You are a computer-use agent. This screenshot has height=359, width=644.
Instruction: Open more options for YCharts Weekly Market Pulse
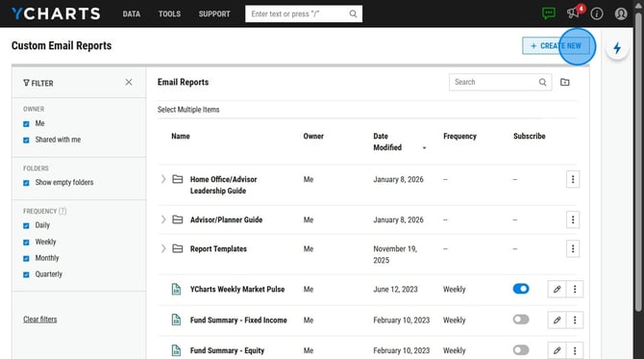(575, 289)
